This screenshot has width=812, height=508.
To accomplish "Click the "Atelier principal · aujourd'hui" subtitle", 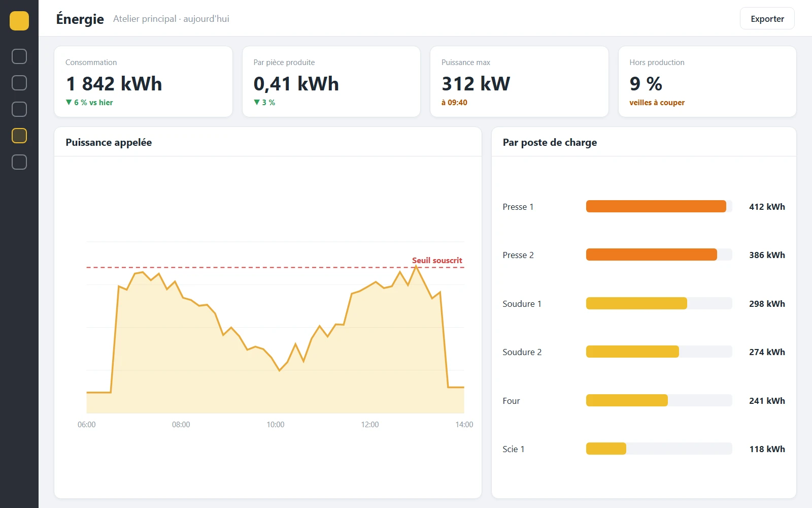I will click(x=171, y=19).
